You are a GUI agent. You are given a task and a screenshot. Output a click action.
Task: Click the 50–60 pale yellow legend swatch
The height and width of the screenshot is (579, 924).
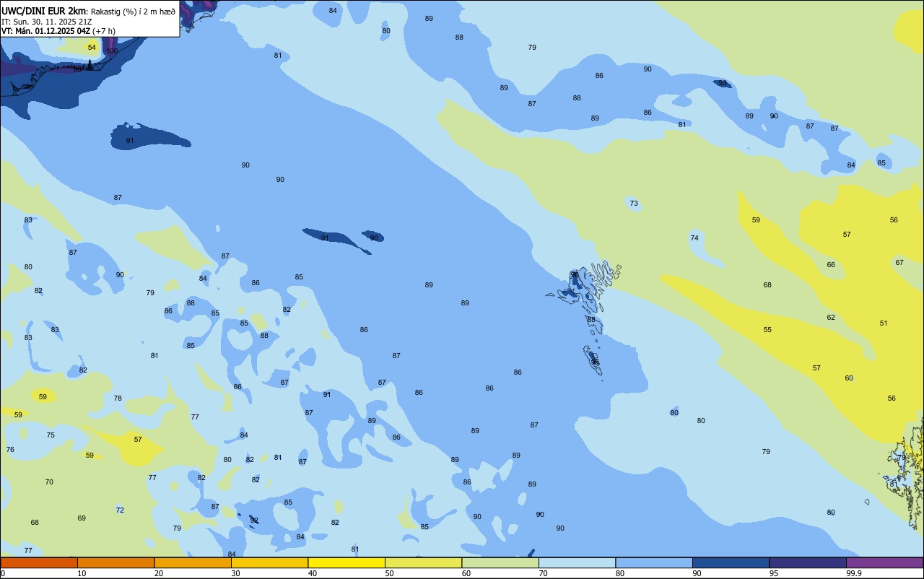(x=423, y=562)
